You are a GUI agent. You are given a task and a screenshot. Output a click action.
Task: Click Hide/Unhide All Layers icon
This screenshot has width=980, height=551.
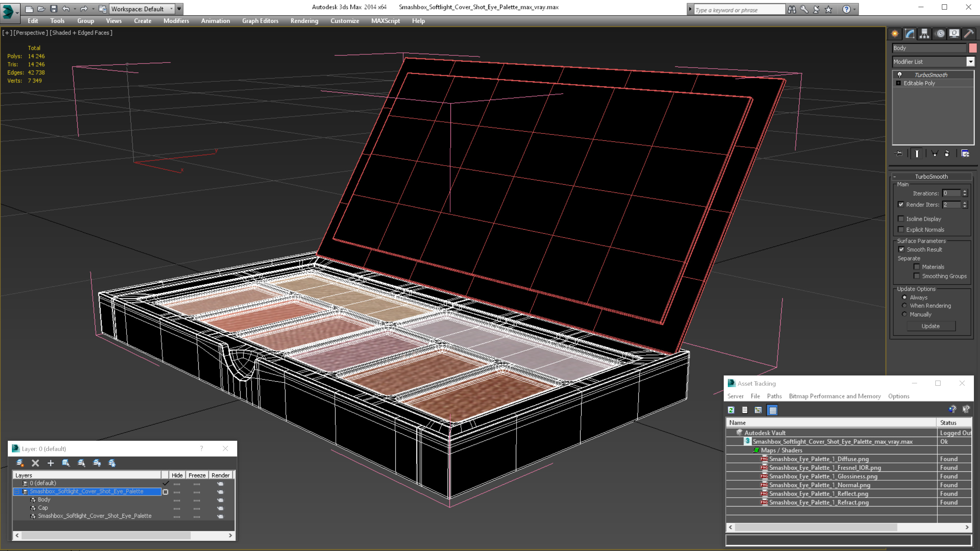pos(97,463)
